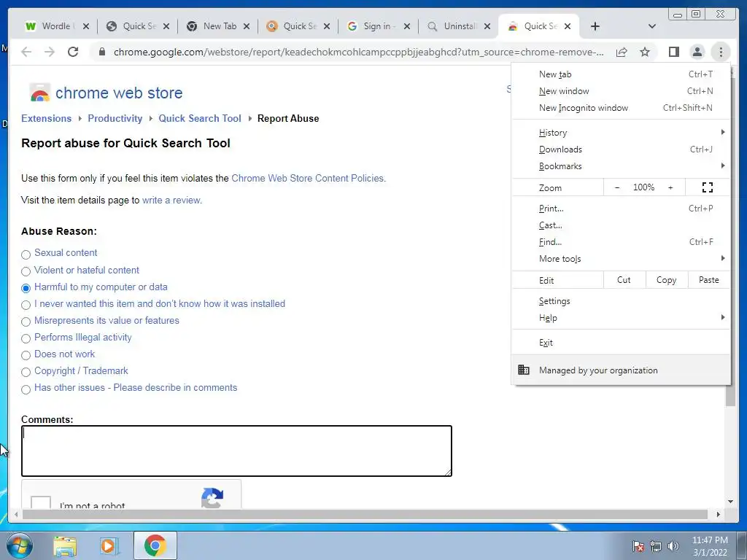The width and height of the screenshot is (747, 560).
Task: Click the browser forward arrow
Action: pyautogui.click(x=50, y=52)
